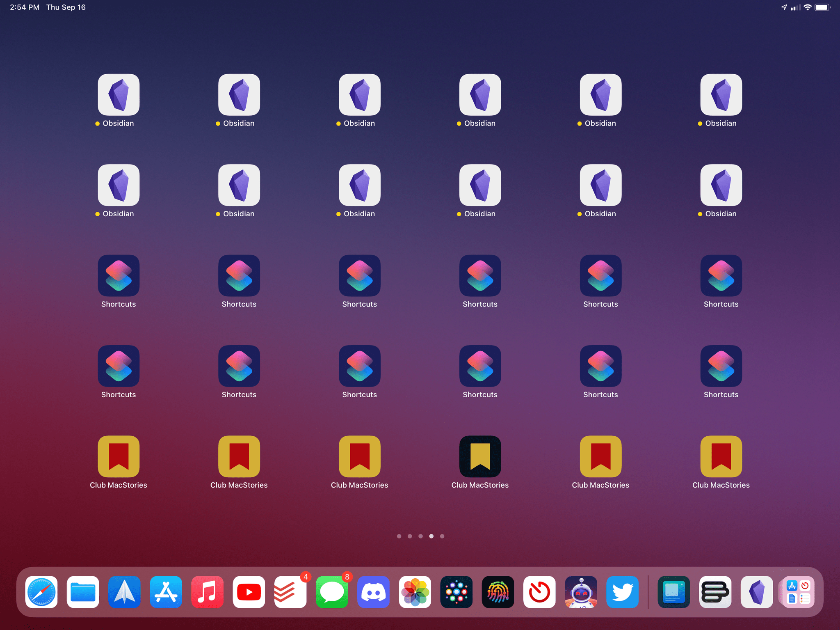Open the dark Club MacStories icon
Viewport: 840px width, 630px height.
(x=480, y=456)
